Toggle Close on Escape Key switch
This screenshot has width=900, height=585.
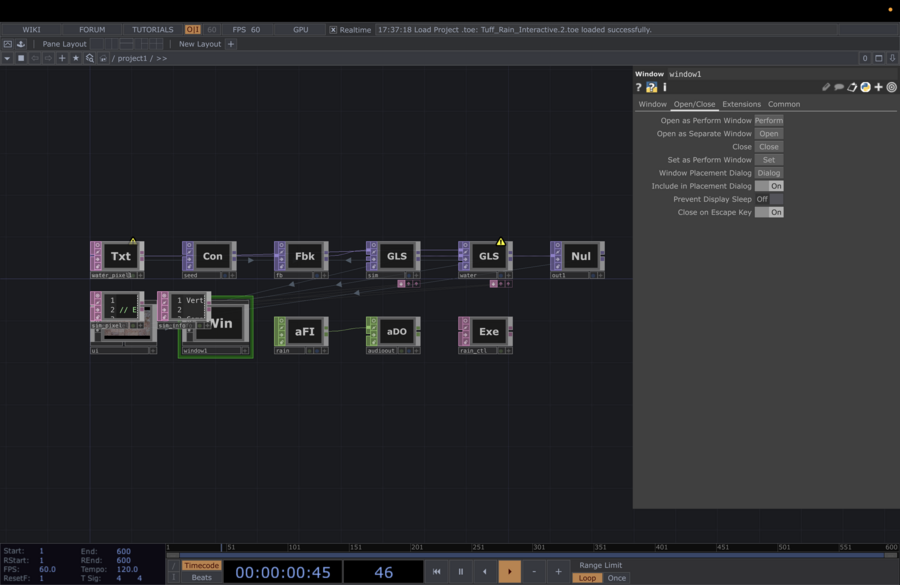click(x=769, y=212)
